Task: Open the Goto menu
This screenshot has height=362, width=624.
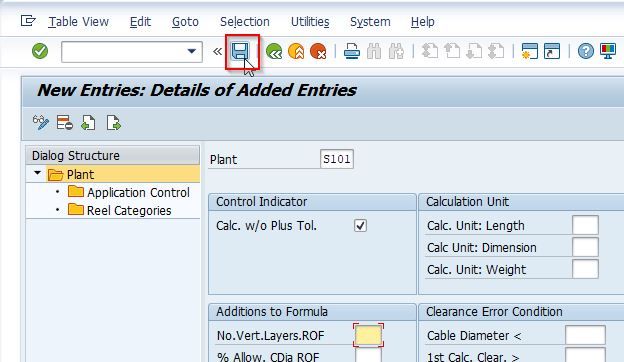Action: 185,21
